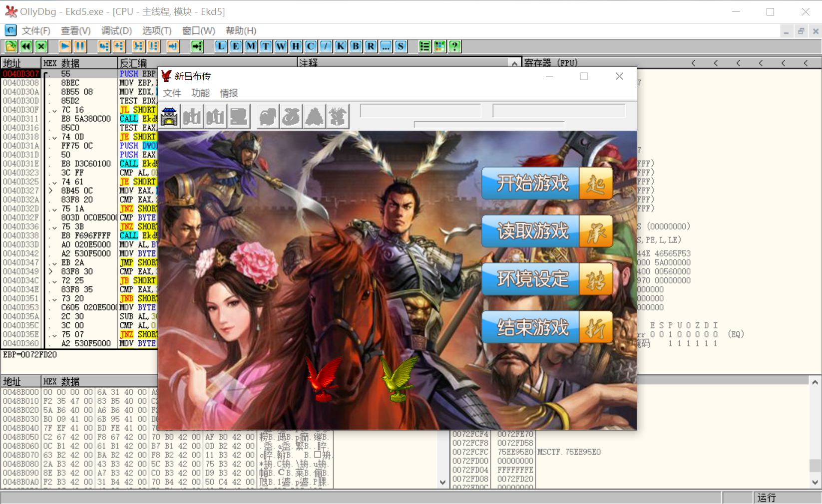Select disassembly row at address 0040D360
Image resolution: width=822 pixels, height=504 pixels.
pyautogui.click(x=80, y=343)
